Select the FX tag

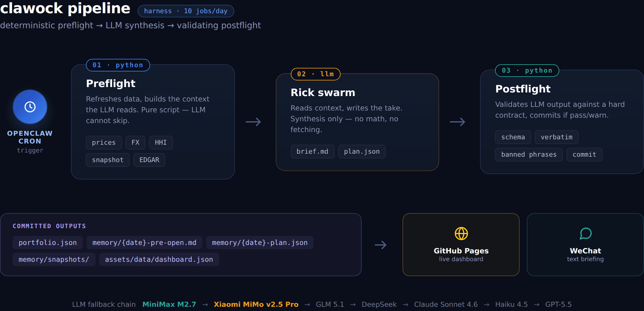click(135, 143)
